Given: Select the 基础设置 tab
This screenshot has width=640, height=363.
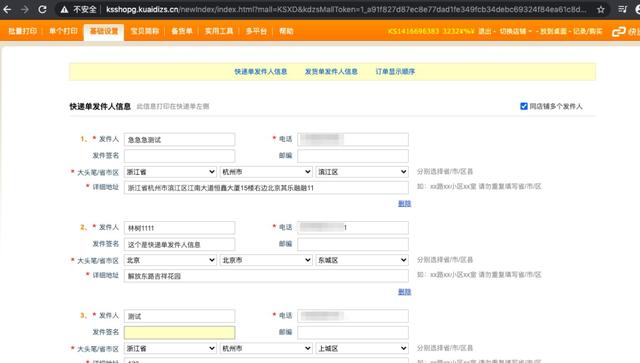Looking at the screenshot, I should coord(104,31).
